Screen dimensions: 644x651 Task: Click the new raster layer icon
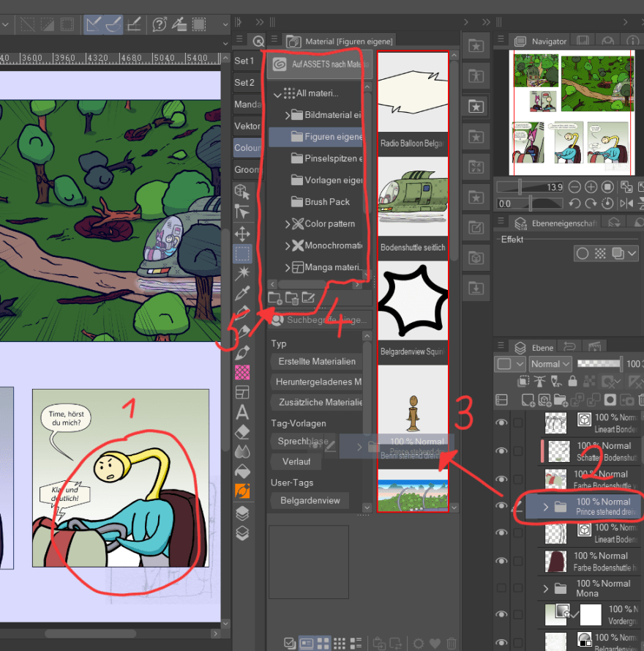tap(528, 400)
